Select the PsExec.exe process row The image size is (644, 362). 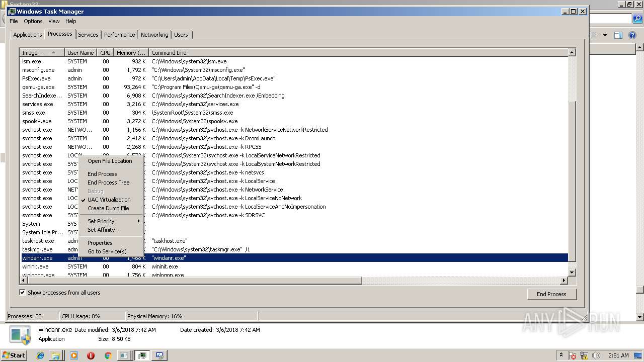[294, 78]
